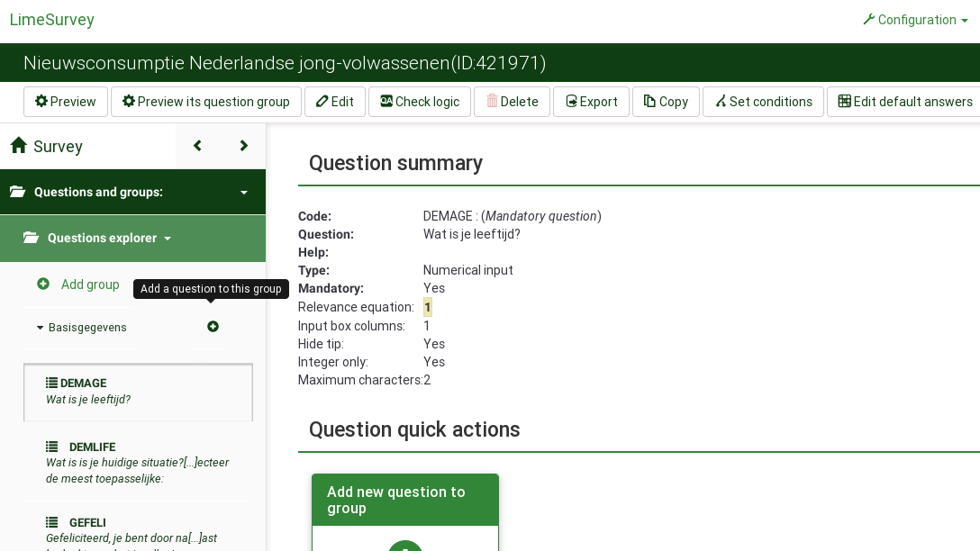Open Edit default answers

pyautogui.click(x=905, y=102)
